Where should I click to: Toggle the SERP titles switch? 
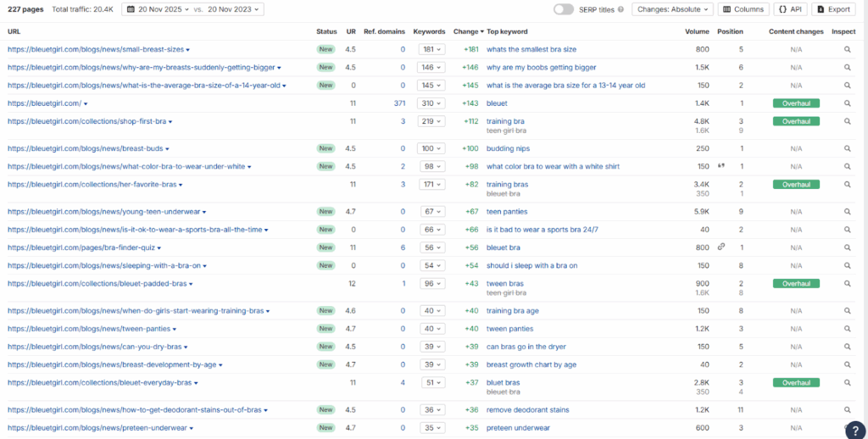pos(564,9)
